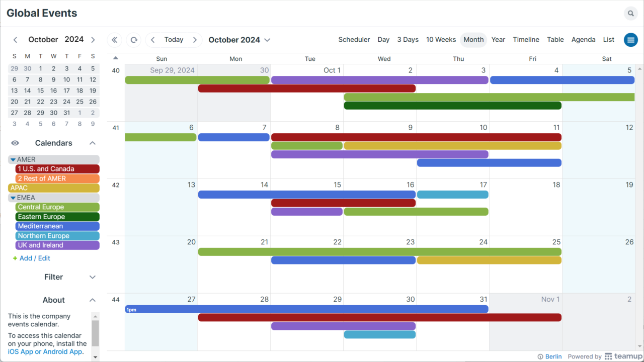
Task: Jump back using the double-arrow icon
Action: (x=114, y=40)
